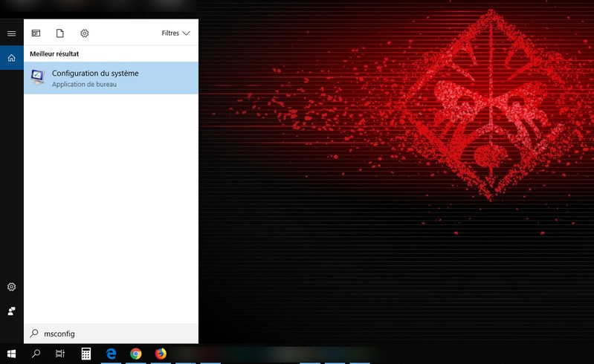The height and width of the screenshot is (364, 594).
Task: Click Application de bureau subtitle
Action: (84, 85)
